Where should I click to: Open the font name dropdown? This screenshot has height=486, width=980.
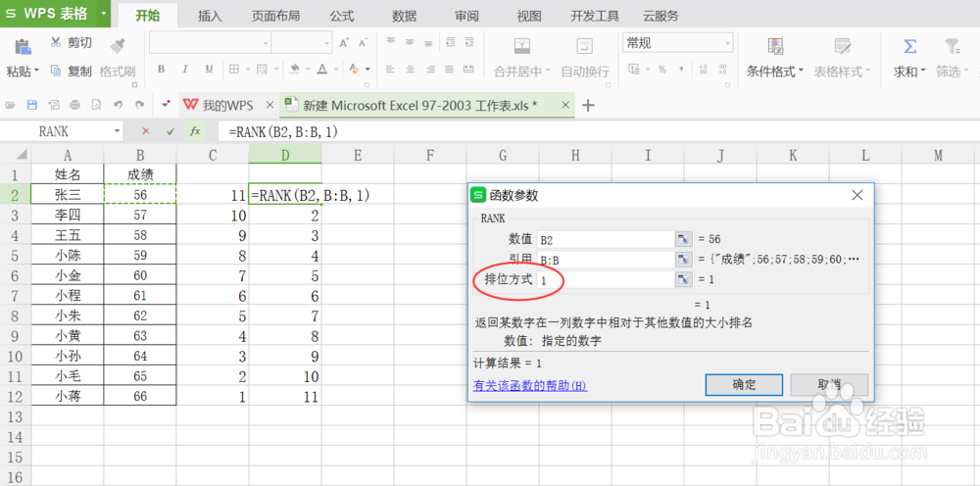pyautogui.click(x=266, y=43)
